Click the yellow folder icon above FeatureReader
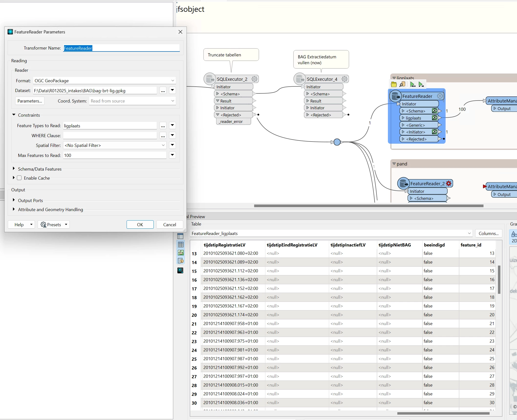 click(394, 84)
